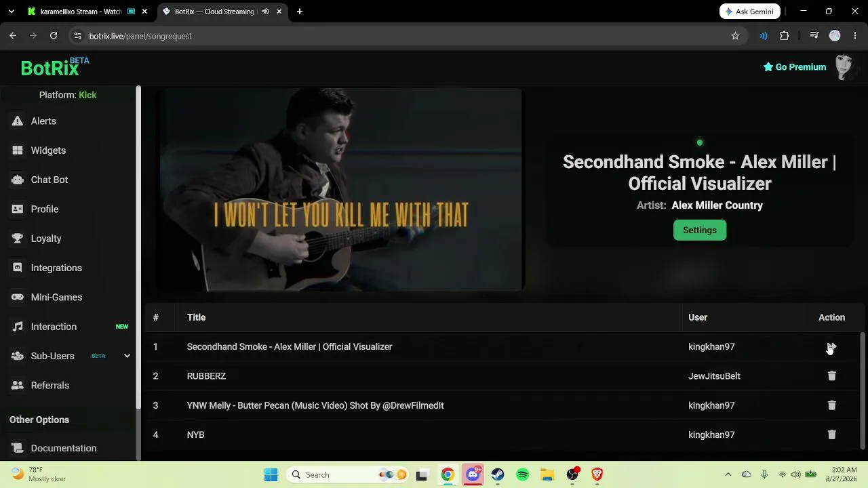Open Chrome media controls icon
Screen dimensions: 868x488
click(x=814, y=36)
